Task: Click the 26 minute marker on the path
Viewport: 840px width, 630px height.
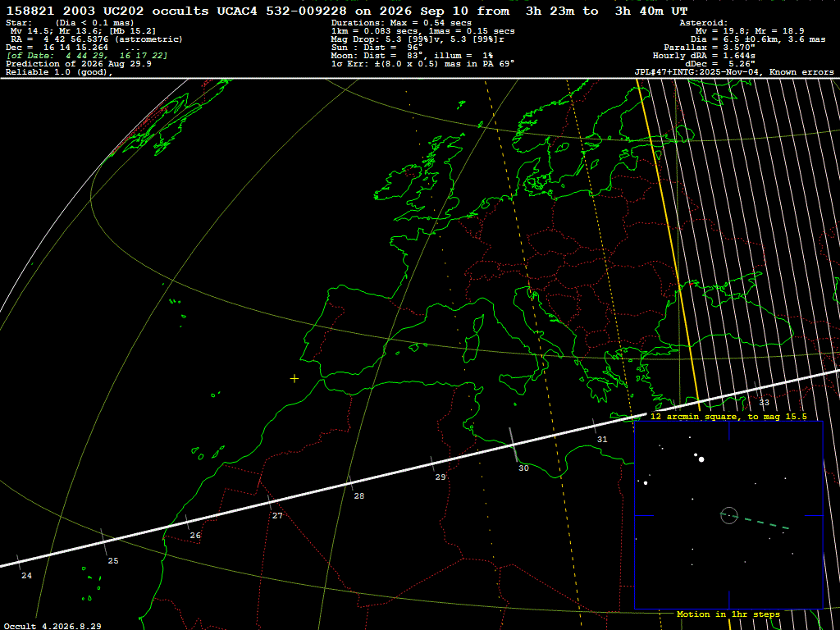Action: (195, 535)
